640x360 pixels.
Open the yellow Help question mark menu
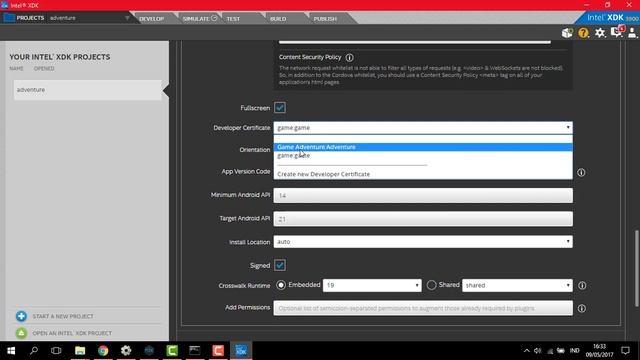583,33
